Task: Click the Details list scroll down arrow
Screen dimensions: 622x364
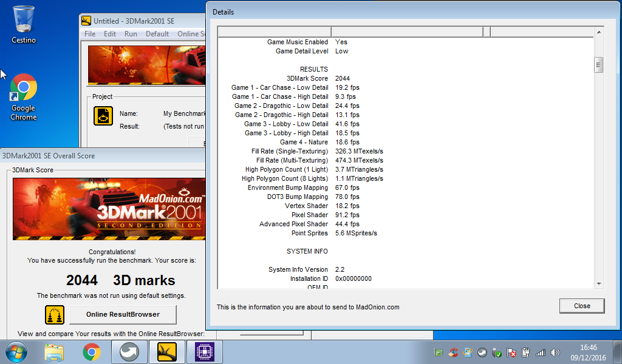Action: (598, 283)
